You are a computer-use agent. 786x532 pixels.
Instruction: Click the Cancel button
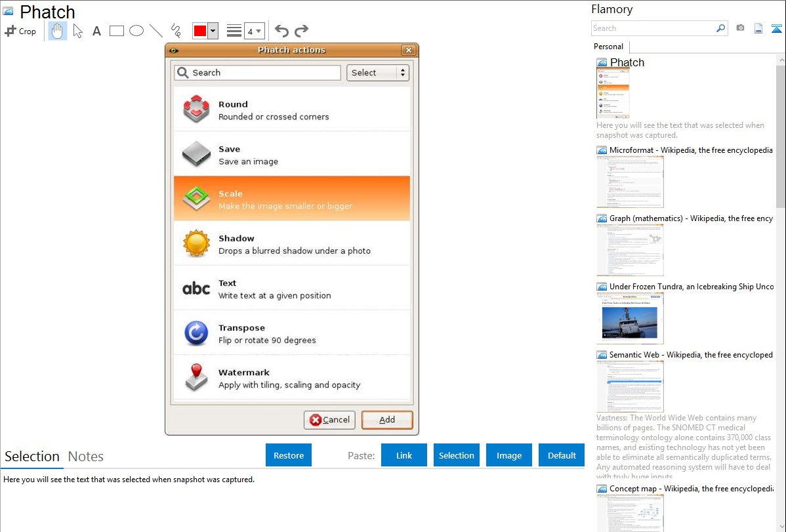click(329, 420)
